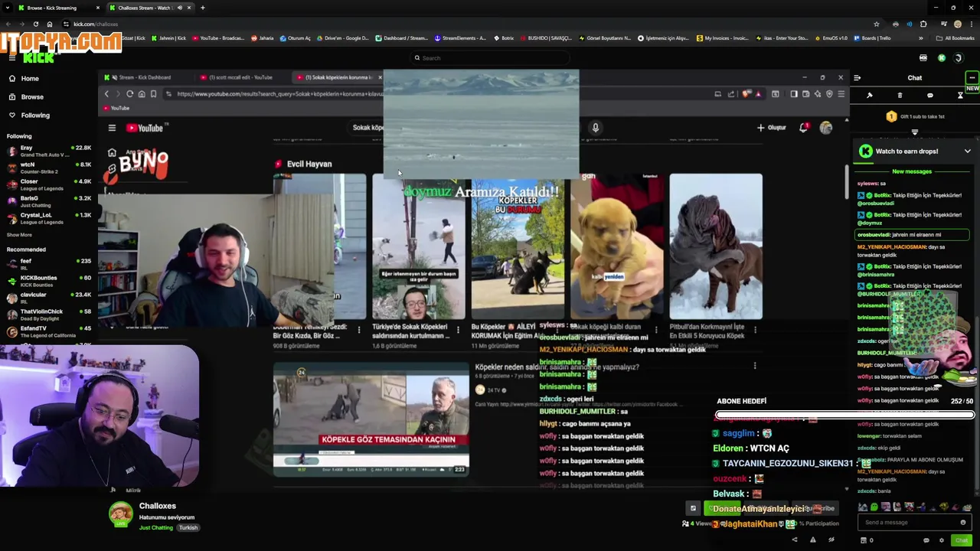Click streamed YouTube microphone search icon
Viewport: 980px width, 551px height.
click(x=595, y=128)
